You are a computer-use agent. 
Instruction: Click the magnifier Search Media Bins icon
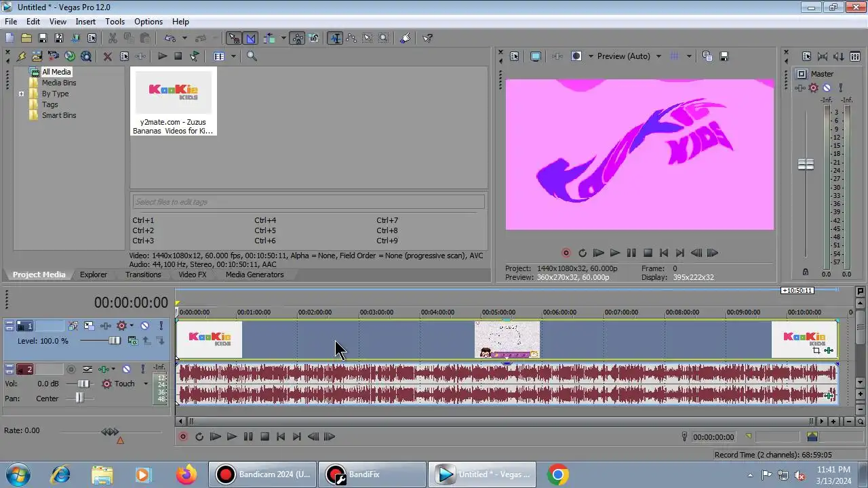point(252,56)
